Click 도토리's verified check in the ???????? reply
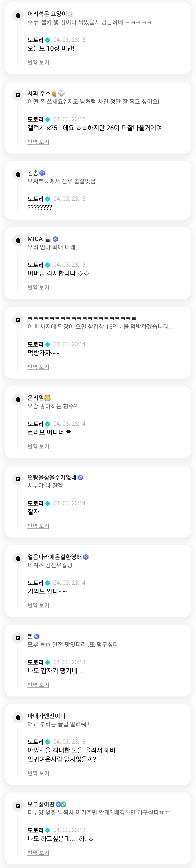 pos(48,199)
